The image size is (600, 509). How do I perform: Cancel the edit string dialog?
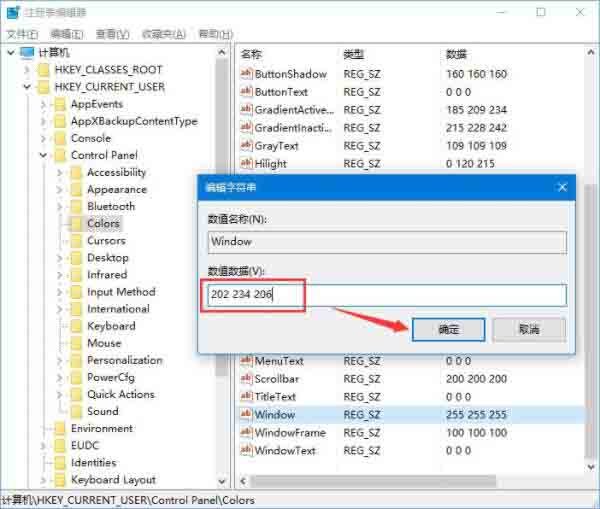point(529,329)
